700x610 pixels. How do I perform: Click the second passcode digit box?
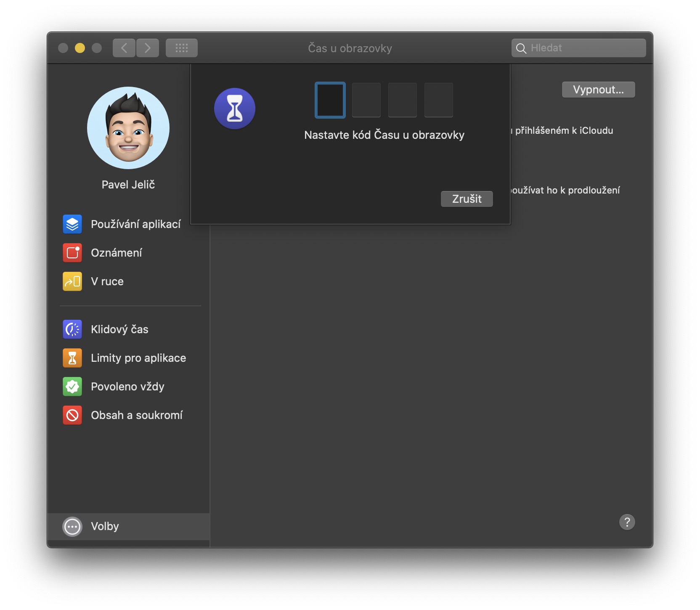[366, 100]
